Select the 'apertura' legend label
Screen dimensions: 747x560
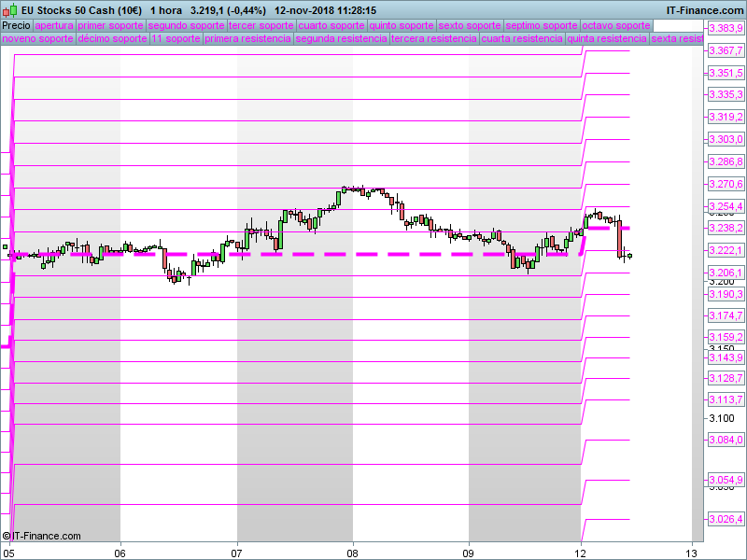click(x=53, y=25)
